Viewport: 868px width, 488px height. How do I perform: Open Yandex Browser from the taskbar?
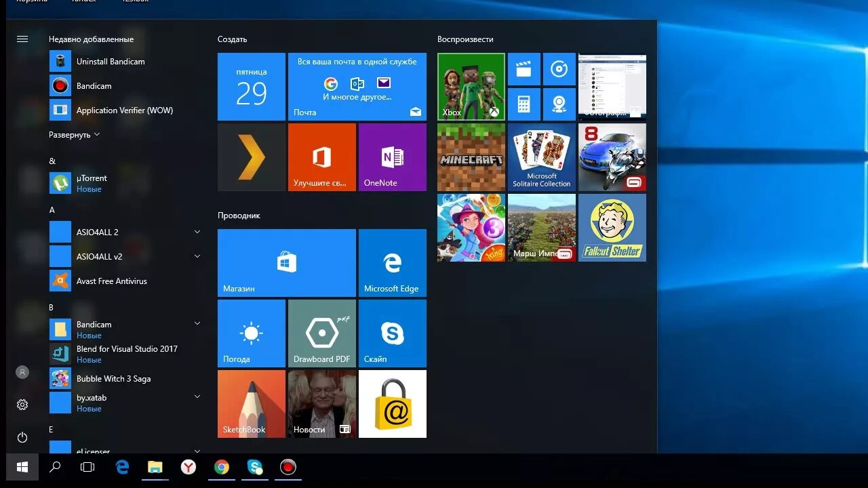[x=189, y=467]
